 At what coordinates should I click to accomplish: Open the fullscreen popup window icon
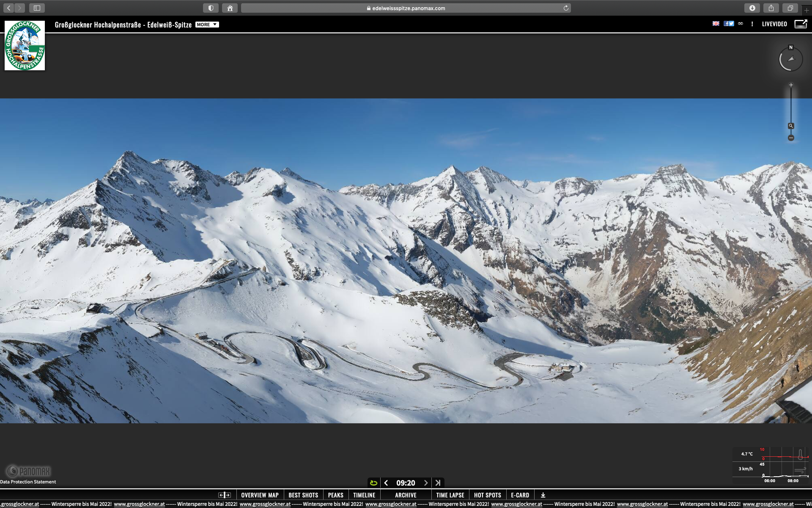(x=801, y=24)
